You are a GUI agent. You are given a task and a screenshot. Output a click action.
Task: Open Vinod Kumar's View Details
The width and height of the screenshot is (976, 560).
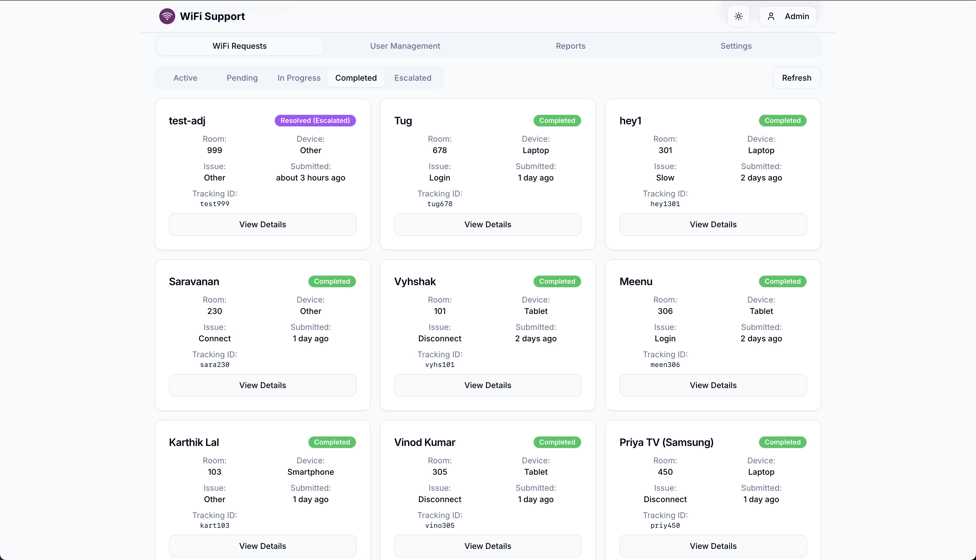coord(488,546)
